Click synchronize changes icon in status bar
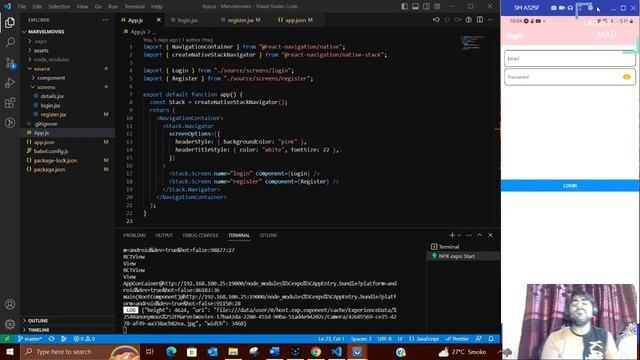The image size is (640, 360). point(51,339)
